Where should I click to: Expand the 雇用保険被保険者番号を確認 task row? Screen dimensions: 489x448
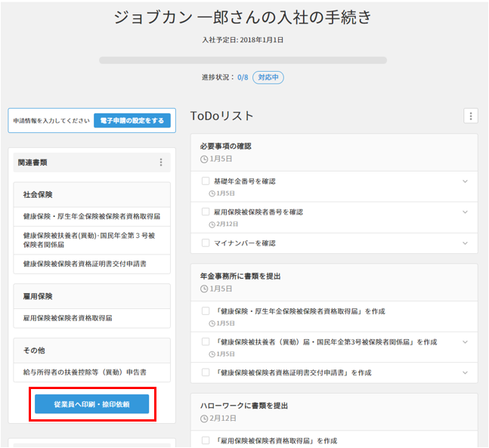pos(465,212)
